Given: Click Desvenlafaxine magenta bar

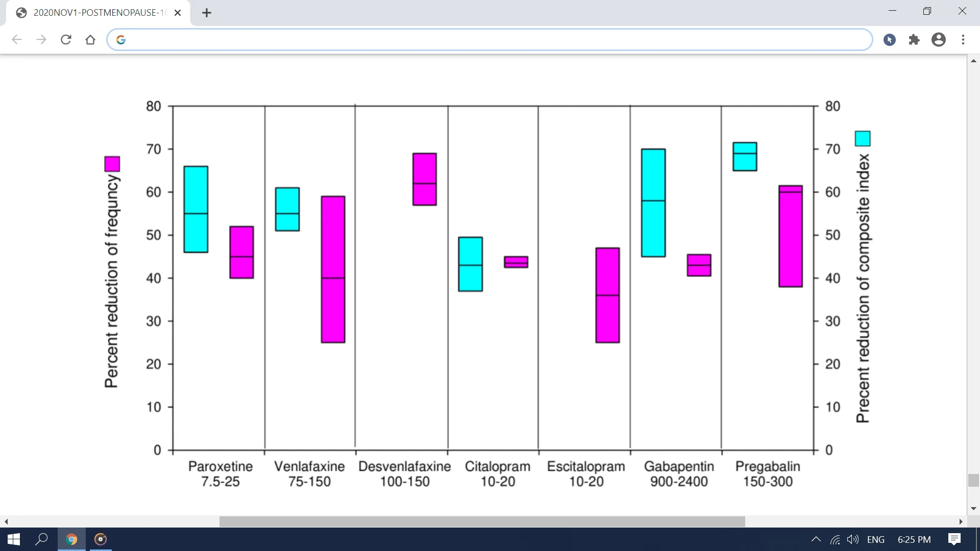Looking at the screenshot, I should tap(425, 179).
